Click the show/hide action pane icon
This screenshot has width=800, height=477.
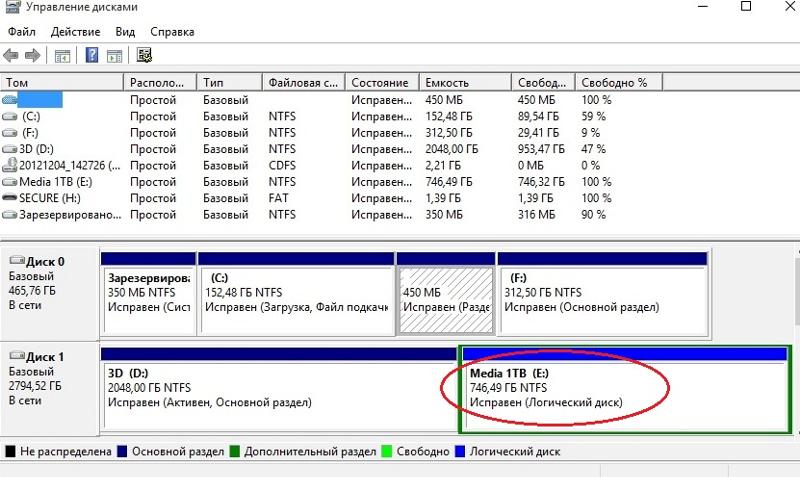tap(114, 56)
